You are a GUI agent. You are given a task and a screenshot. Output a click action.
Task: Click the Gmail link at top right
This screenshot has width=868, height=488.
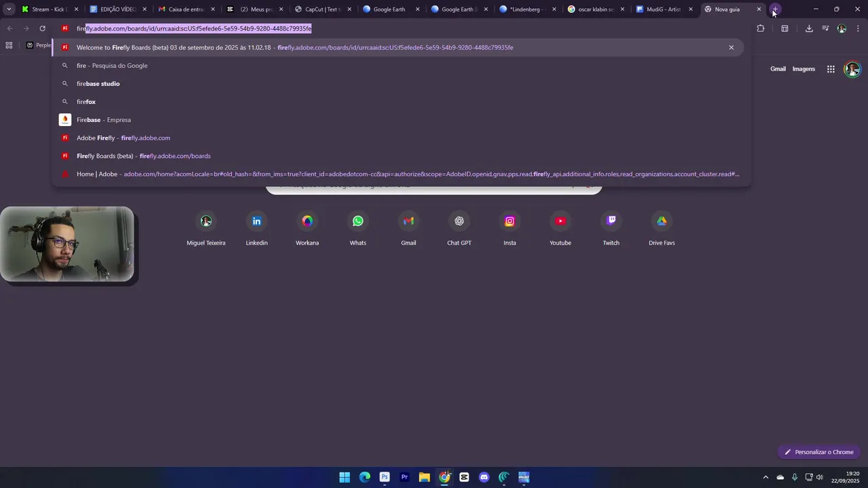point(778,69)
